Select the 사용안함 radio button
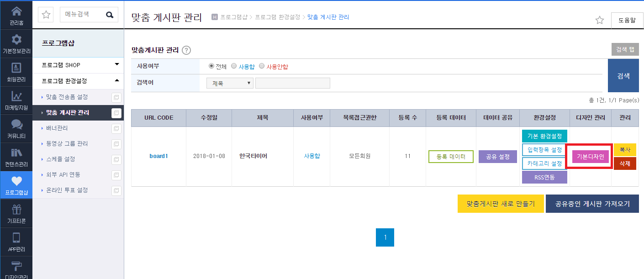This screenshot has width=644, height=279. point(262,66)
